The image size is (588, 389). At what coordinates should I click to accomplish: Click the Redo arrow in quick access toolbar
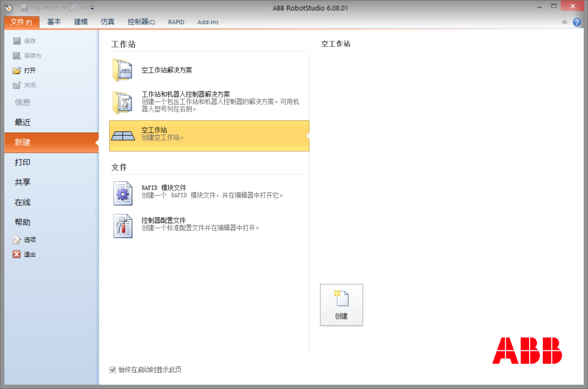click(x=55, y=8)
